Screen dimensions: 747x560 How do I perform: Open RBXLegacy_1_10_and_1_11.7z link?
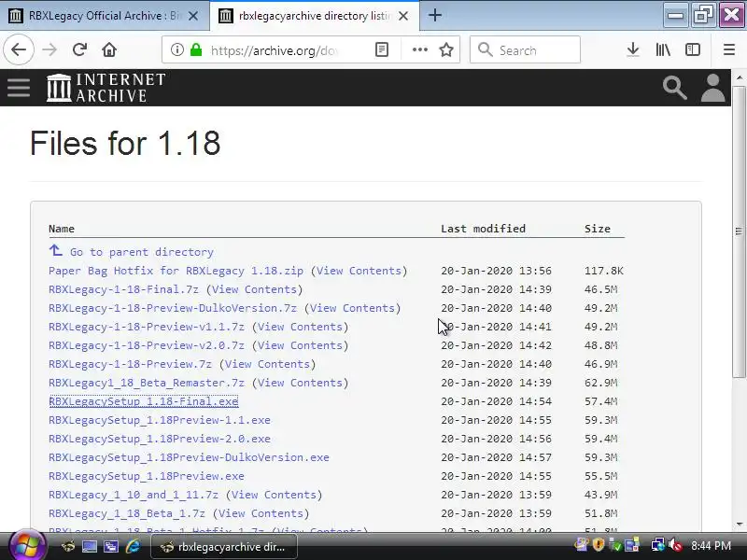[134, 495]
